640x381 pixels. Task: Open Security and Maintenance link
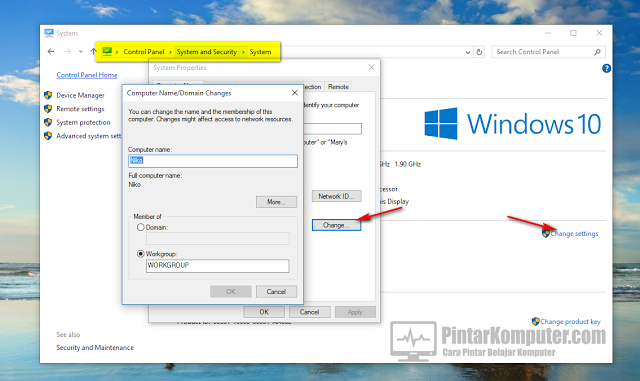95,348
